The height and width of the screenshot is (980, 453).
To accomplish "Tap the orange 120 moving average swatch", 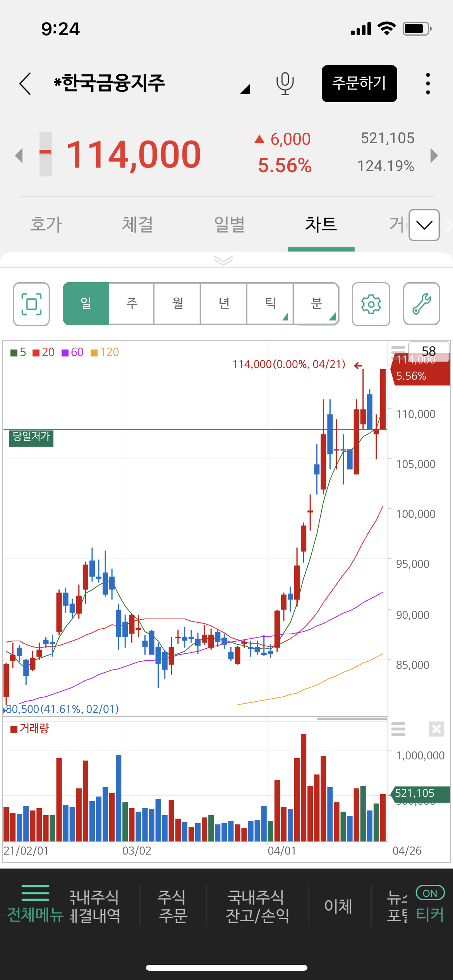I will point(94,353).
